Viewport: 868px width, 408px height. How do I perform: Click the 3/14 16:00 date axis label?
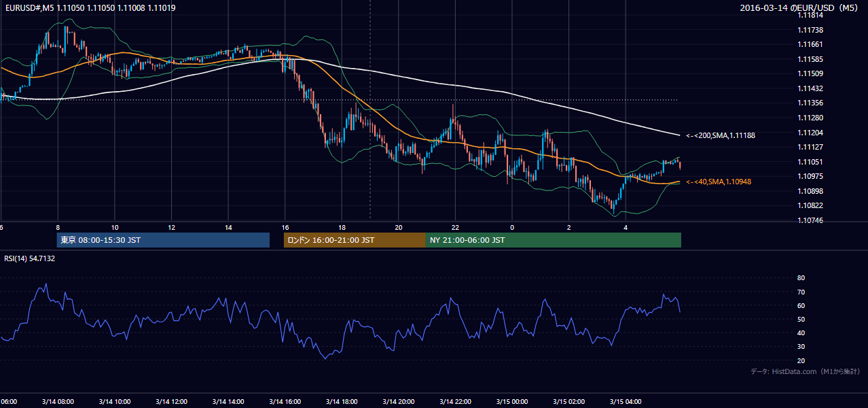[x=285, y=401]
